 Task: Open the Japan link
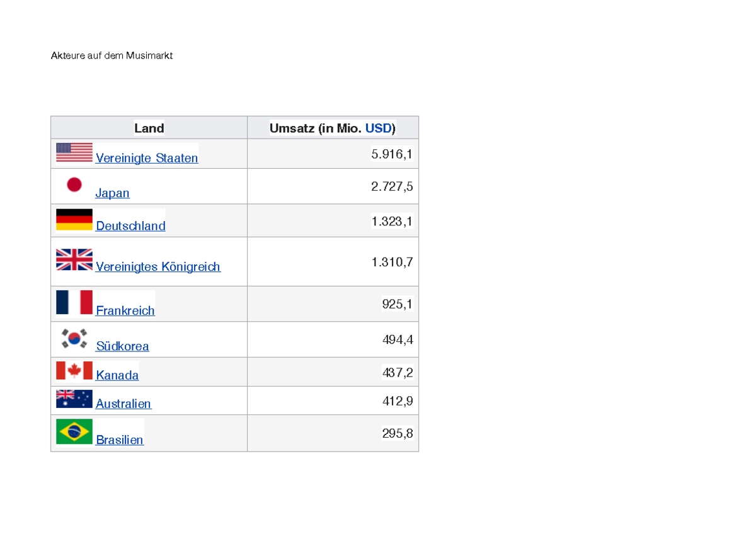(112, 193)
